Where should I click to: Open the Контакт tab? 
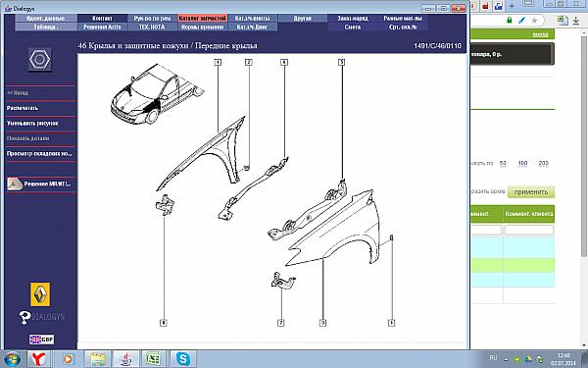point(102,18)
